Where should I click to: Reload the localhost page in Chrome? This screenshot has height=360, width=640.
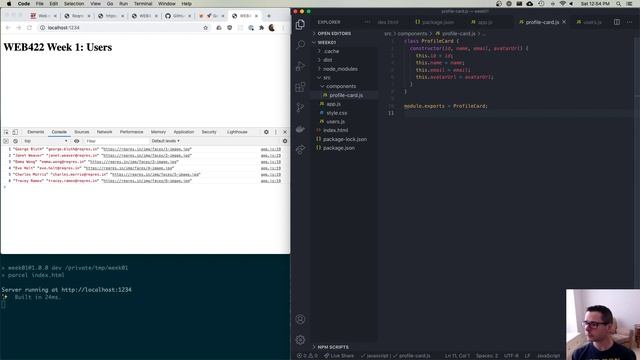[29, 28]
